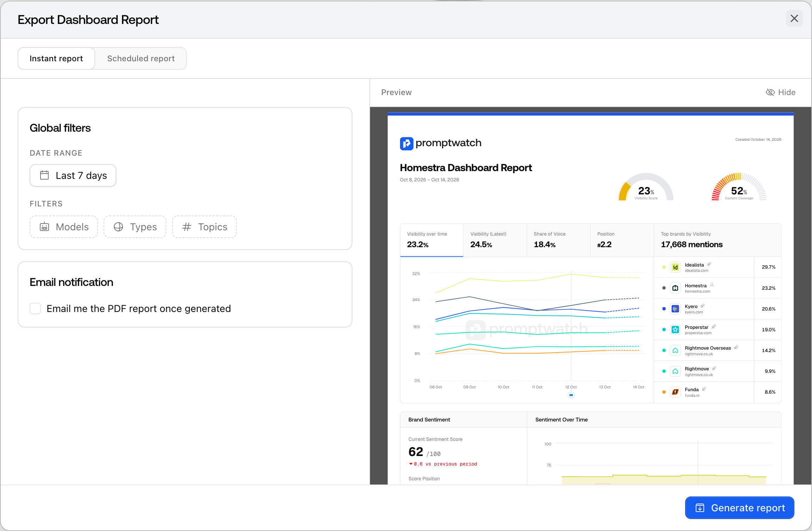The height and width of the screenshot is (531, 812).
Task: Switch to the Scheduled report tab
Action: (141, 58)
